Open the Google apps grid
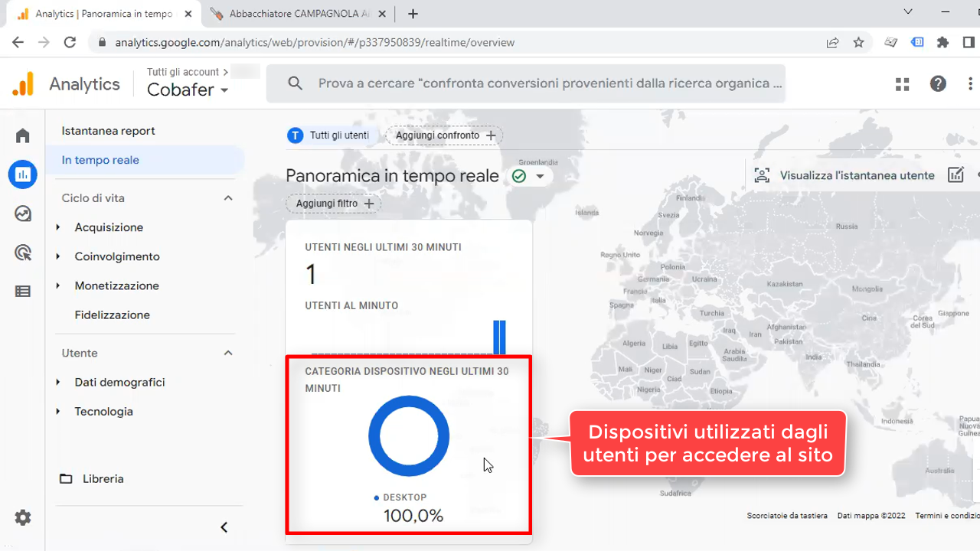Image resolution: width=980 pixels, height=551 pixels. 902,83
